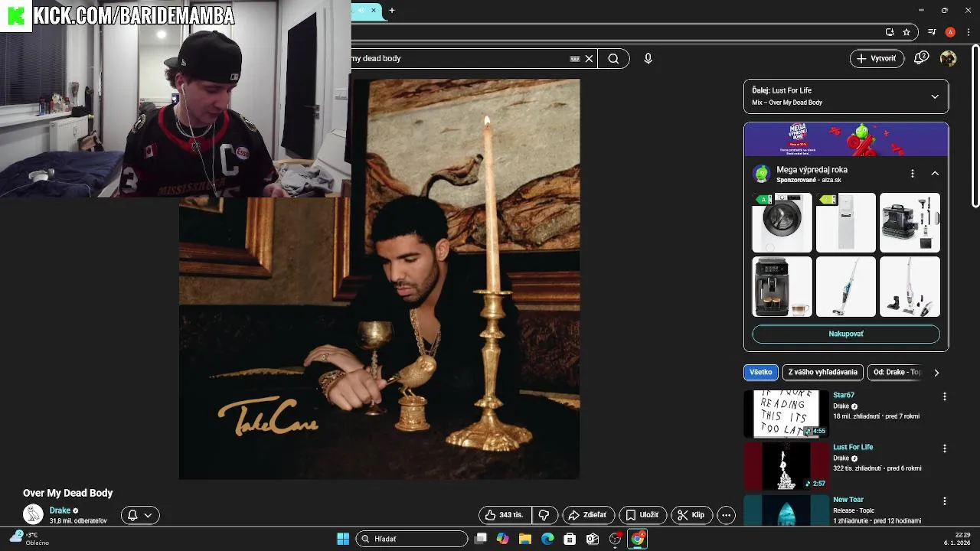Open the coffee machine product thumbnail
The width and height of the screenshot is (980, 551).
782,287
